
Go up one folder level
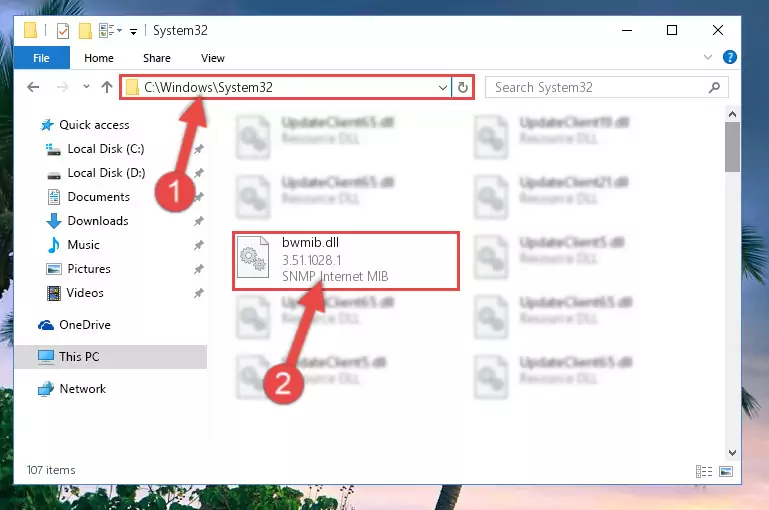point(107,87)
